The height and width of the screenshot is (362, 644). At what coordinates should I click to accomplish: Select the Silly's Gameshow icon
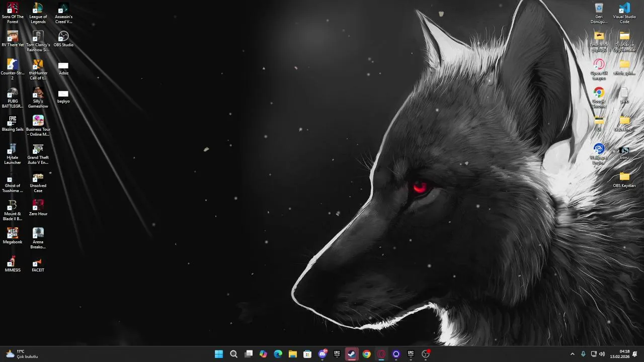coord(38,98)
